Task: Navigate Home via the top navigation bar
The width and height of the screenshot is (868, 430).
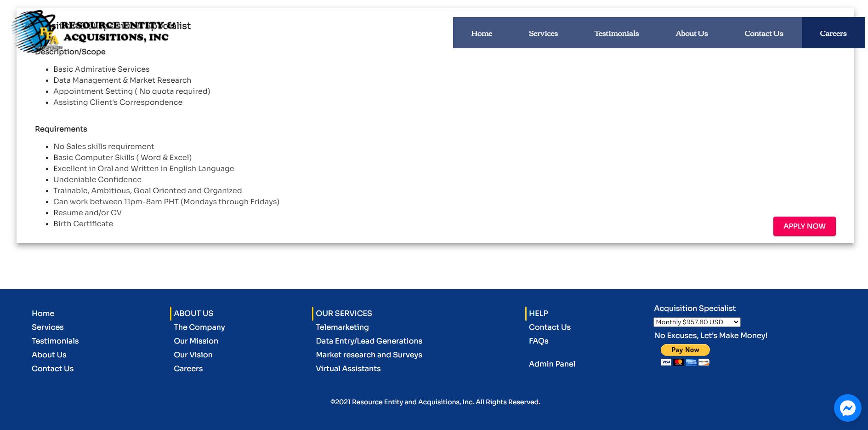Action: [481, 33]
